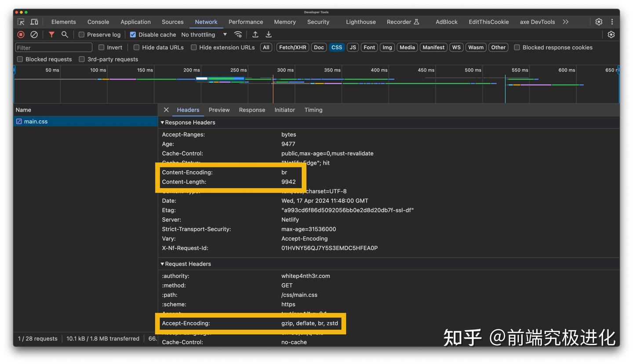Filter by Other requests
This screenshot has width=633, height=364.
click(x=498, y=47)
